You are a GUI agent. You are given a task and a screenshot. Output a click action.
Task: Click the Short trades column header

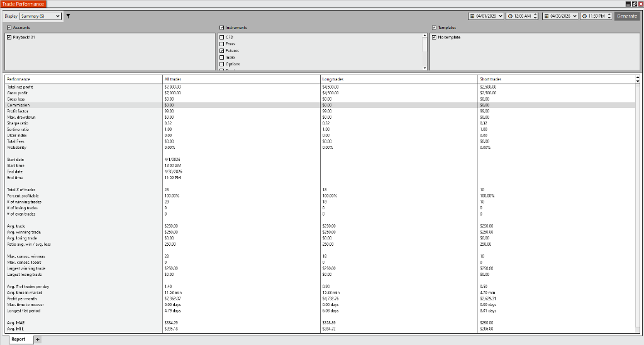tap(557, 79)
